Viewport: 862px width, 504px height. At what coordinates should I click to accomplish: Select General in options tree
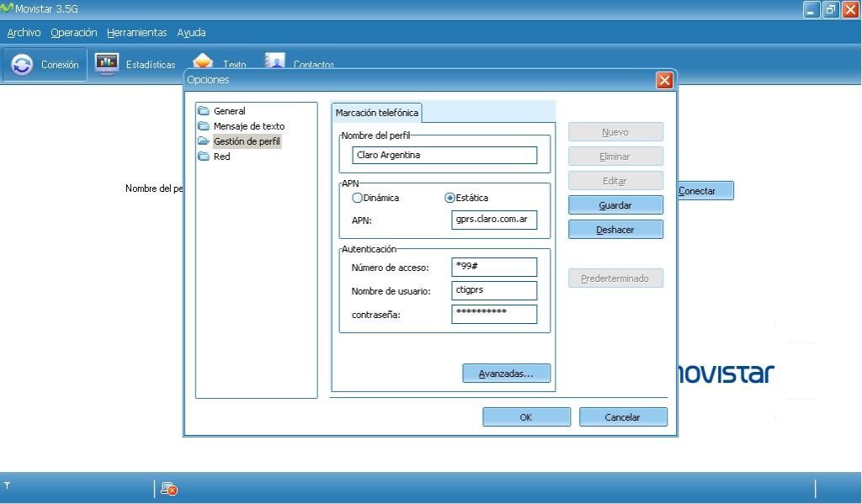pyautogui.click(x=229, y=111)
